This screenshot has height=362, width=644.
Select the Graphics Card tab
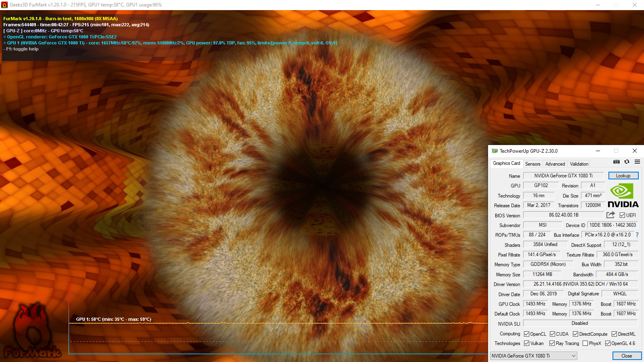click(506, 163)
